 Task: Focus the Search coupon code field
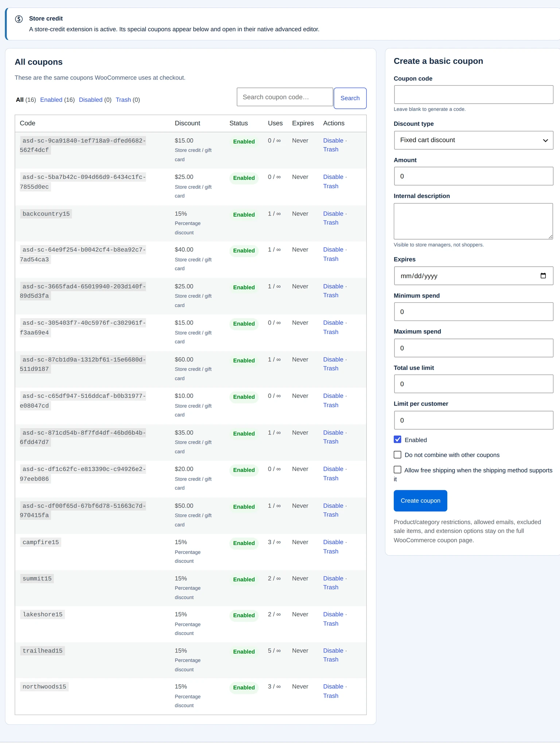[285, 97]
